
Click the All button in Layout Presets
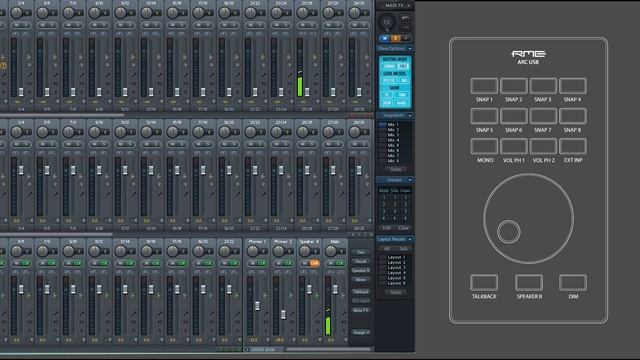(387, 249)
